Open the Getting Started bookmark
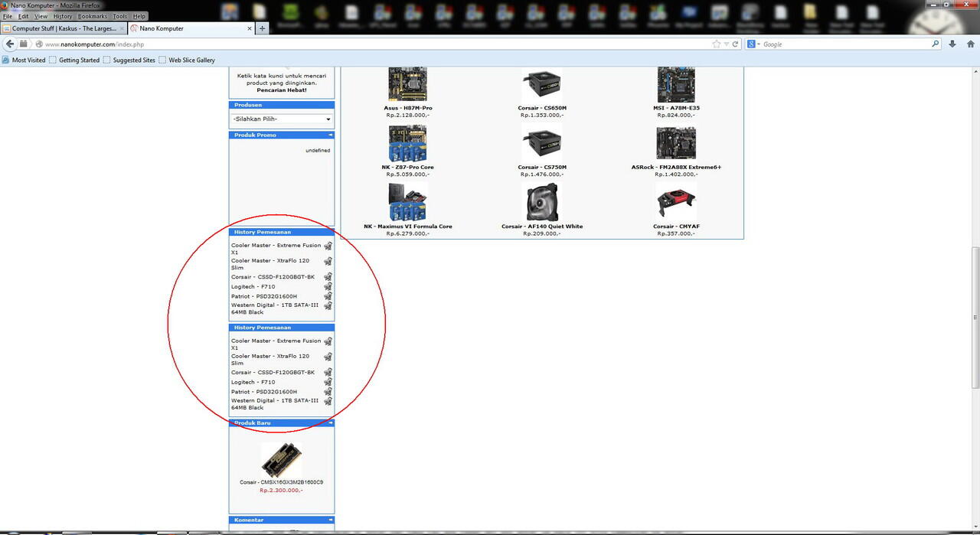The image size is (980, 535). click(74, 60)
